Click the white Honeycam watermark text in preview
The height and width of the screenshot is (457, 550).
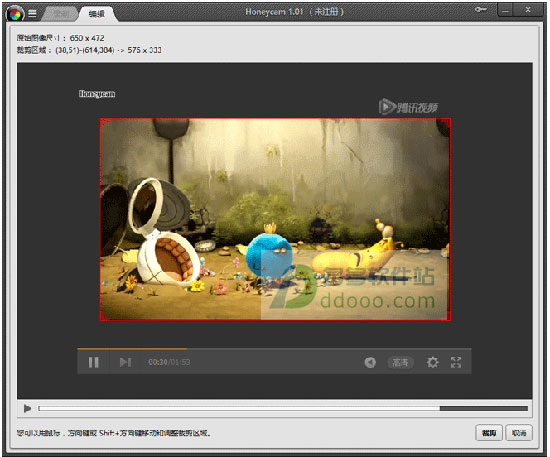click(x=97, y=94)
